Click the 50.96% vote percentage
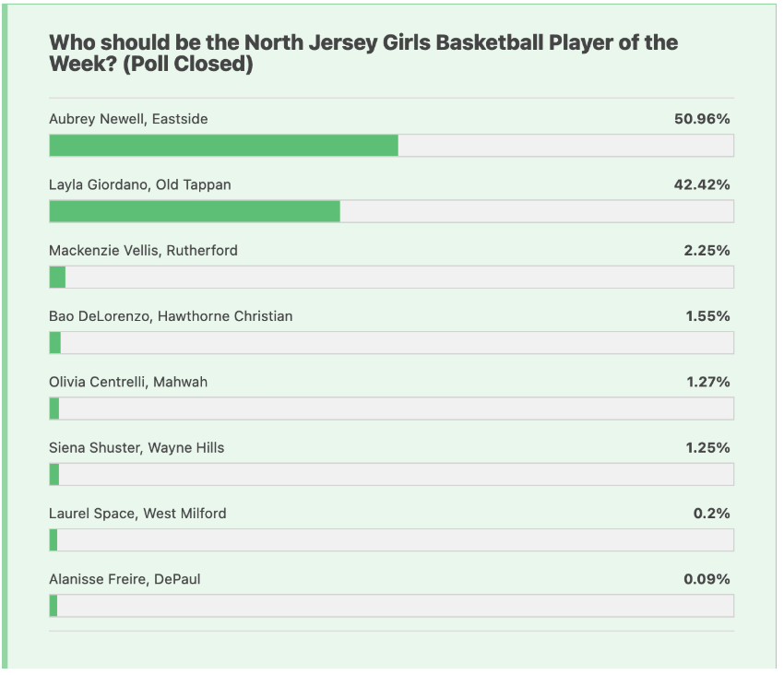This screenshot has height=675, width=784. click(x=702, y=119)
